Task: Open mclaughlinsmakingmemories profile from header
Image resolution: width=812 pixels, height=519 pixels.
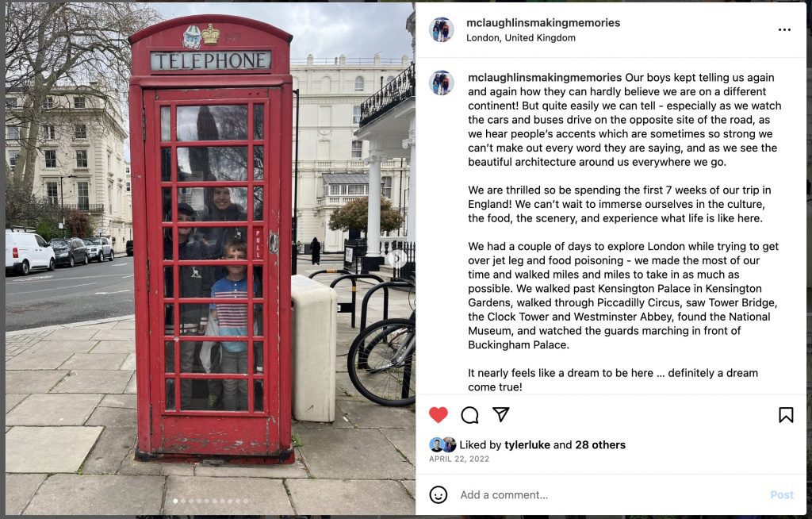Action: (543, 23)
